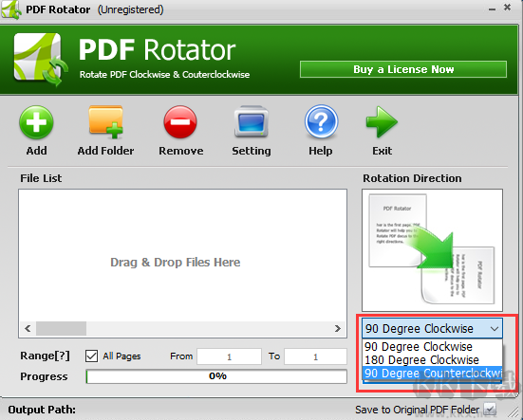Viewport: 523px width, 420px height.
Task: Open the Add Folder icon
Action: [x=105, y=122]
